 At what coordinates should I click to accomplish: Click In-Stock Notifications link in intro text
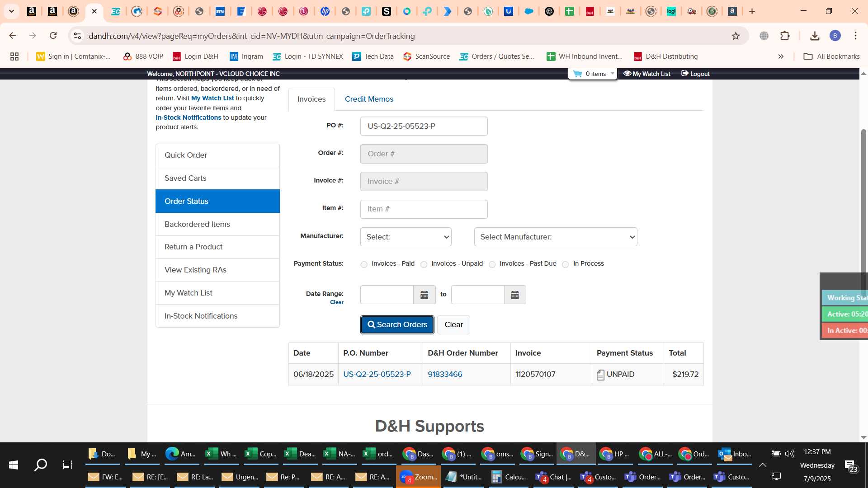tap(189, 117)
